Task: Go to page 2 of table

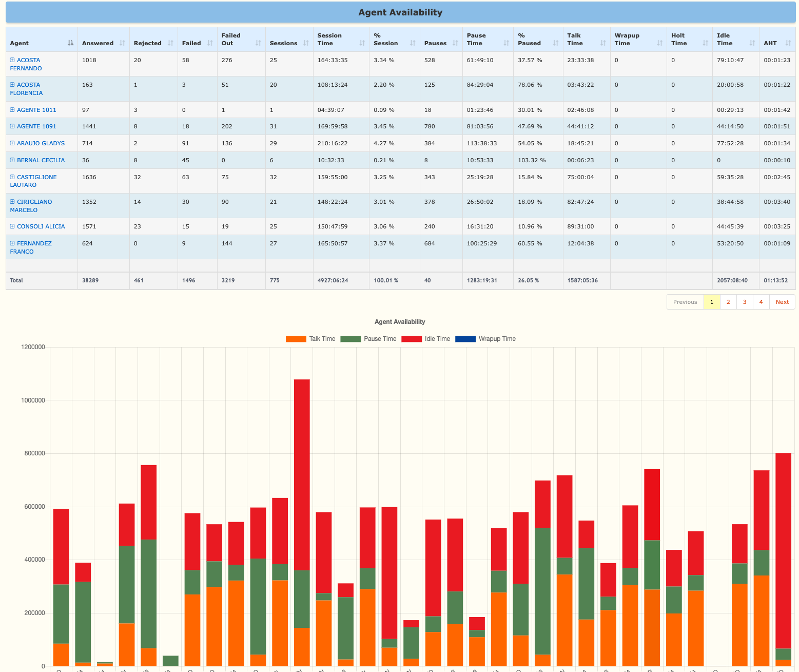Action: coord(728,302)
